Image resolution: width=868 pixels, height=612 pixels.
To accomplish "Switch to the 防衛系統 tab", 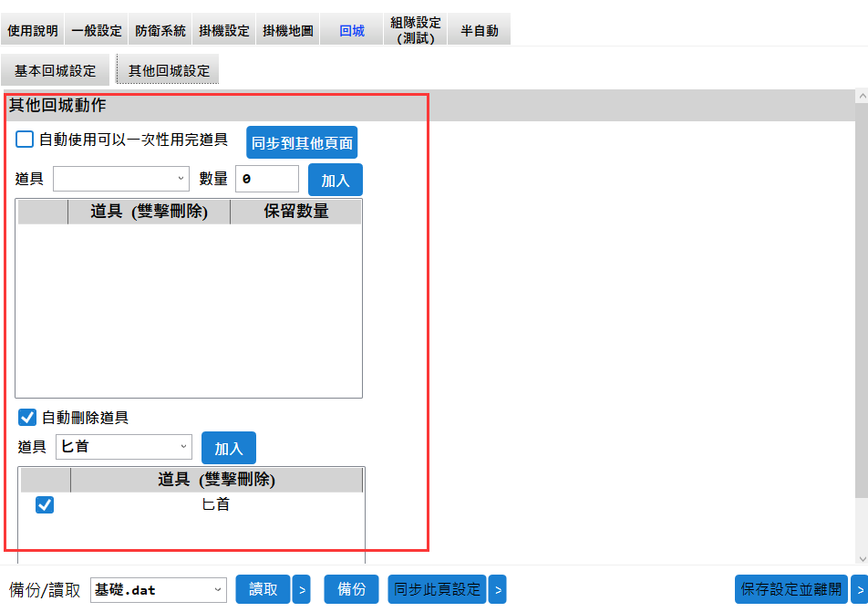I will click(x=160, y=28).
